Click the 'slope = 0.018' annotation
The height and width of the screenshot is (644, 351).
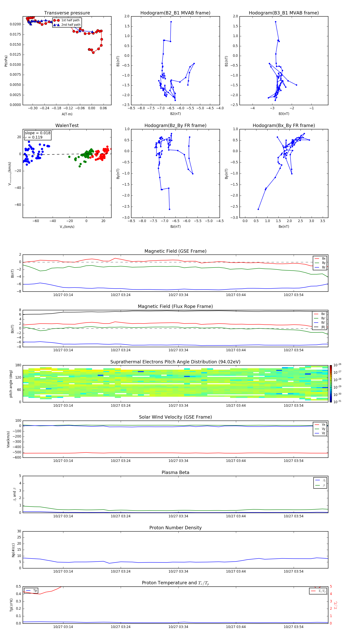pyautogui.click(x=37, y=133)
